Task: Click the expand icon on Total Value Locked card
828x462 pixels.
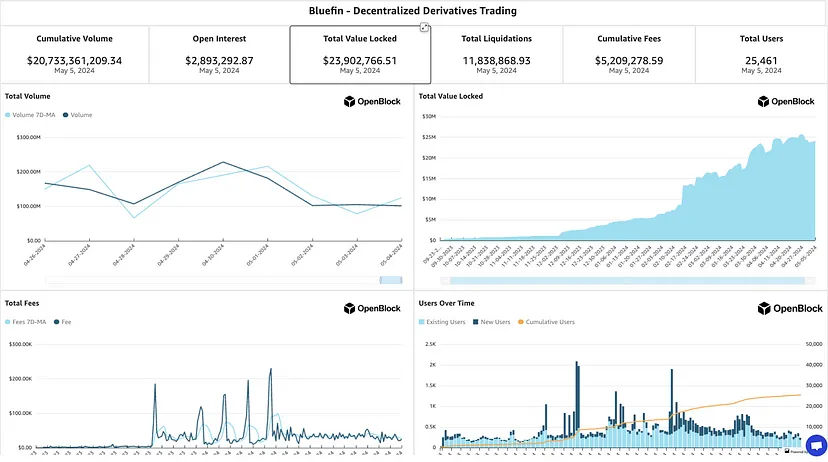Action: click(x=424, y=28)
